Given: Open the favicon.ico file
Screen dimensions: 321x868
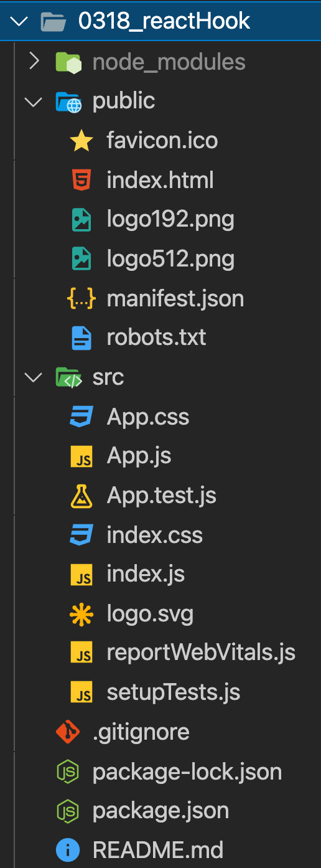Looking at the screenshot, I should [162, 140].
